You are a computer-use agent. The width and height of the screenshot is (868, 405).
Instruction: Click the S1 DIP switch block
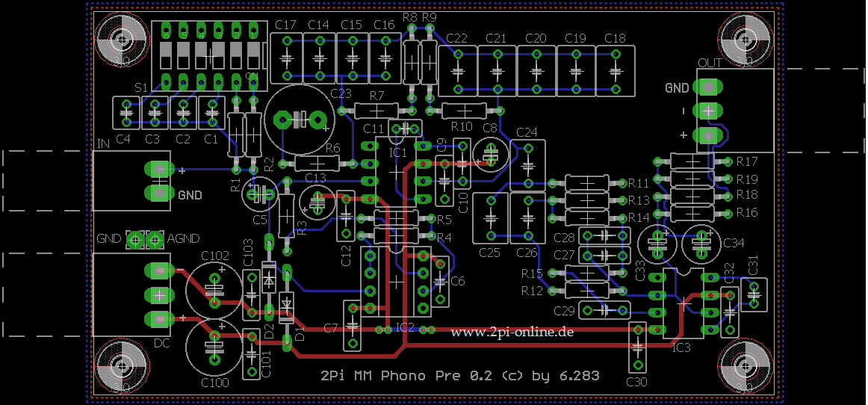point(210,54)
